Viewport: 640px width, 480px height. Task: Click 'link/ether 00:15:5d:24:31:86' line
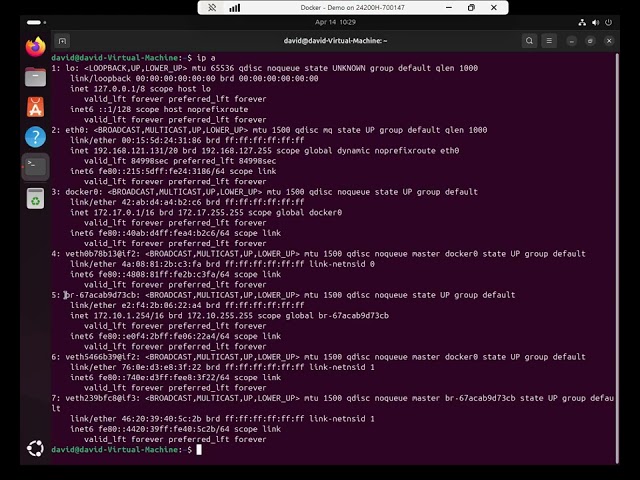click(187, 140)
